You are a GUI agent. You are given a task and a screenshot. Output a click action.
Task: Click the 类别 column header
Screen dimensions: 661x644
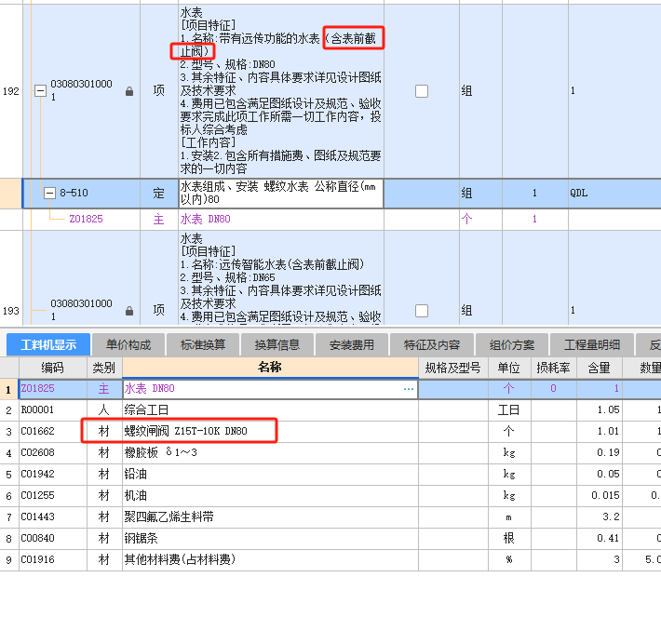coord(104,368)
